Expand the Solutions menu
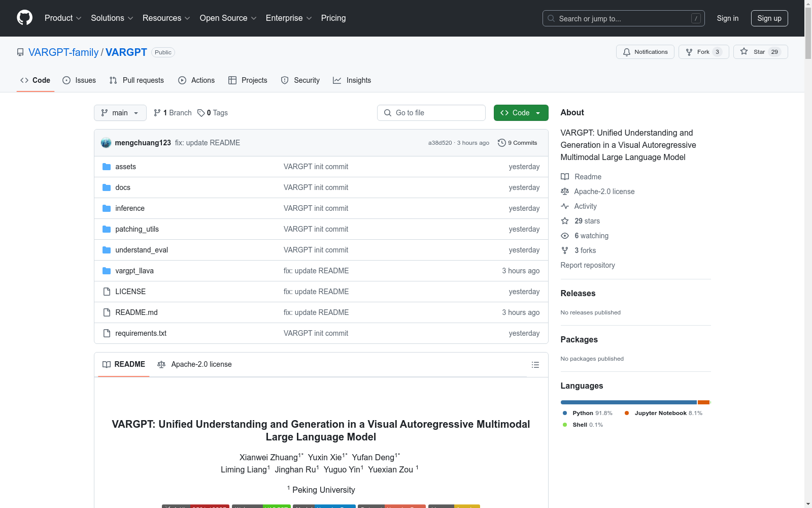The image size is (812, 508). 112,18
